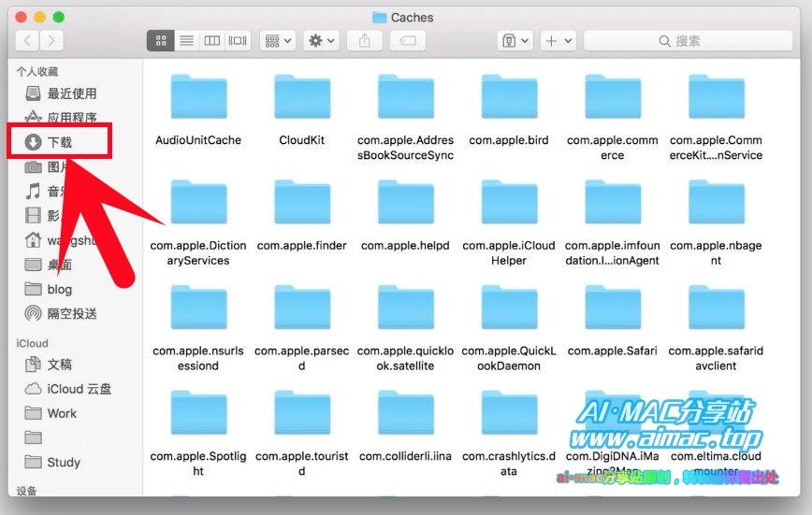Screen dimensions: 812x515
Task: Switch to cover flow view
Action: pos(238,40)
